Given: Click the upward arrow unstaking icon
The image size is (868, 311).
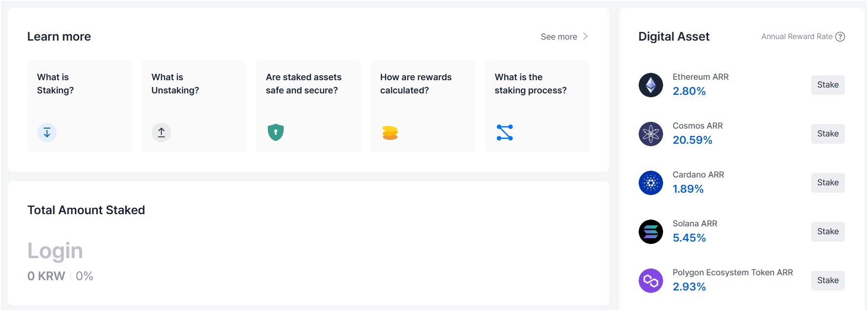Looking at the screenshot, I should click(161, 133).
